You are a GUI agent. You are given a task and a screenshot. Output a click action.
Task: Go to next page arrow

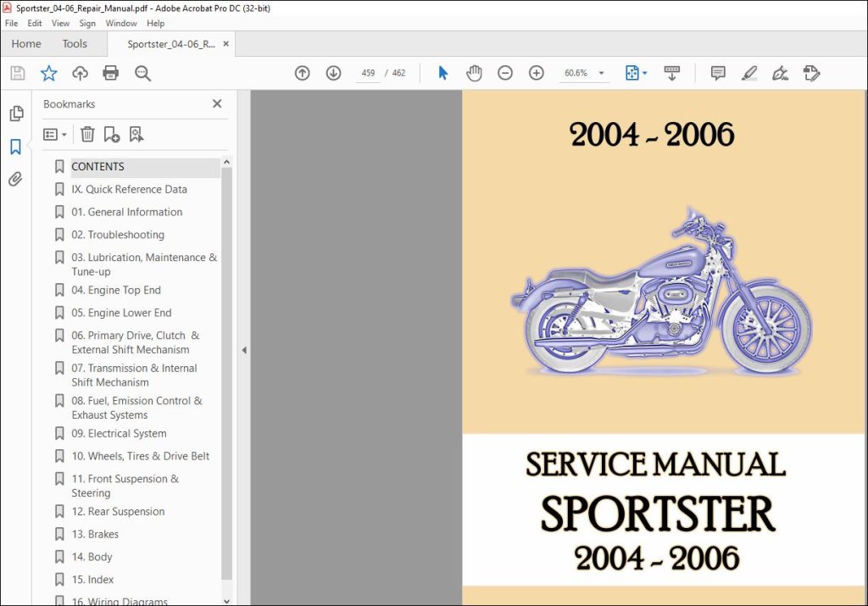point(333,73)
